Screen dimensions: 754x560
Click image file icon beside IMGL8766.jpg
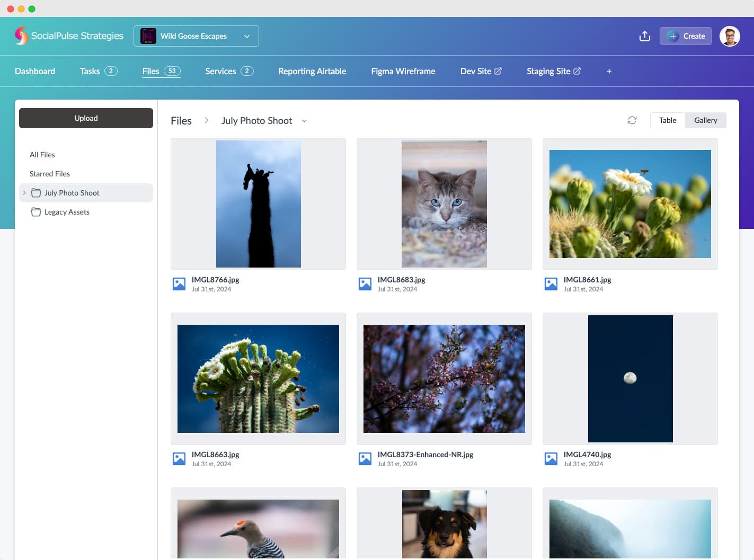pyautogui.click(x=179, y=284)
